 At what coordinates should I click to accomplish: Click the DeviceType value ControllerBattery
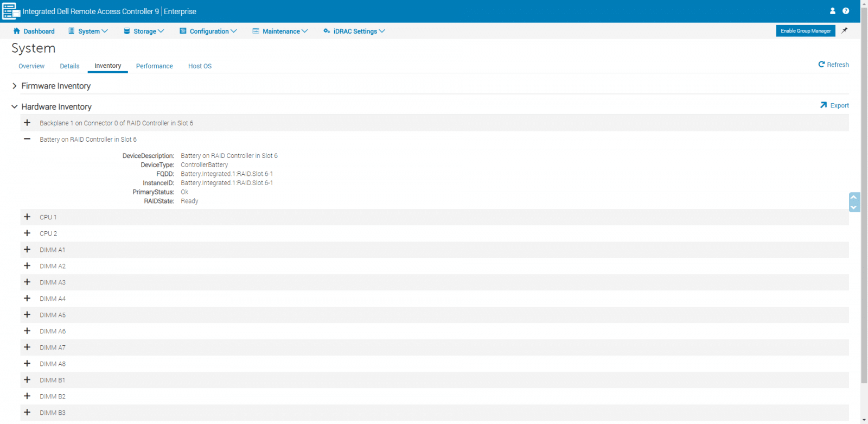pyautogui.click(x=205, y=165)
